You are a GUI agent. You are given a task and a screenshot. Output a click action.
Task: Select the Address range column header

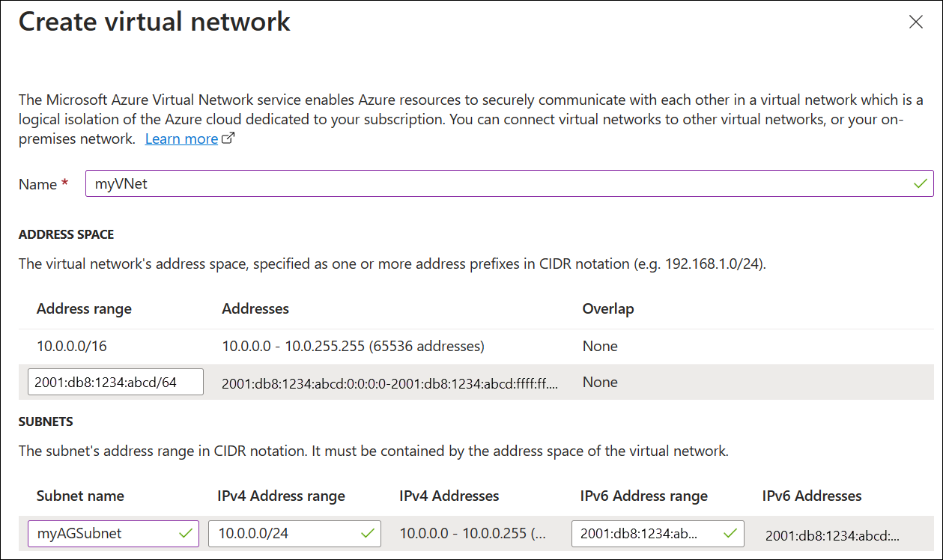[84, 308]
